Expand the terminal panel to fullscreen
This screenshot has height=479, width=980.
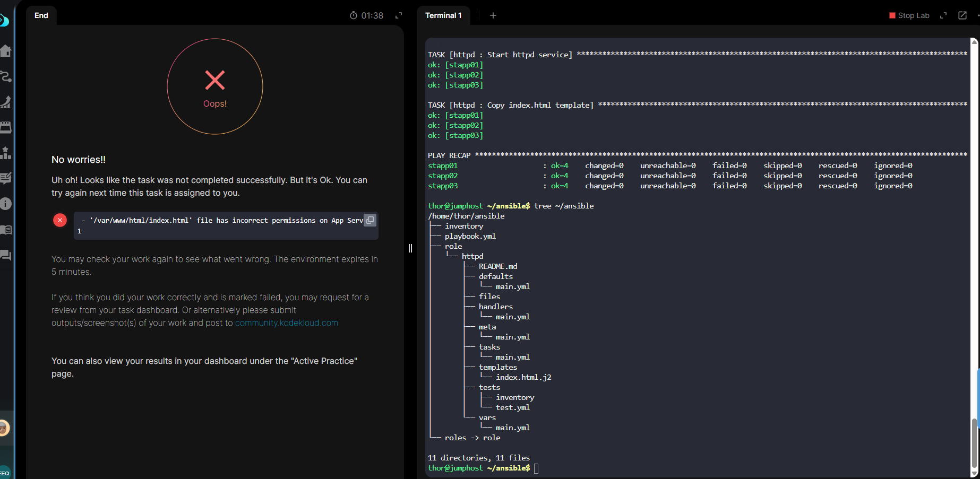(943, 15)
